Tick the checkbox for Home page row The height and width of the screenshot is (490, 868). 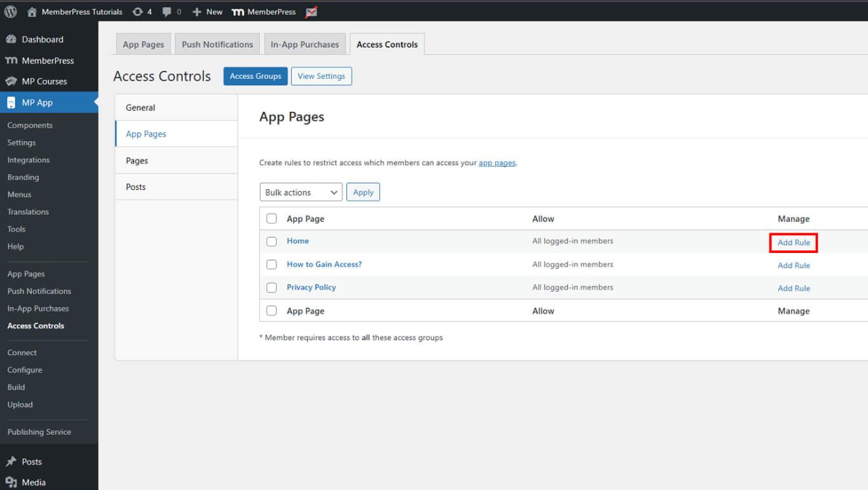272,242
